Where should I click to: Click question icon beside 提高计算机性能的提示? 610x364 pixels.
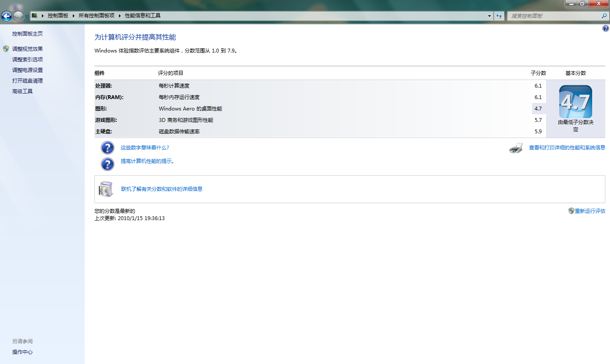click(108, 164)
